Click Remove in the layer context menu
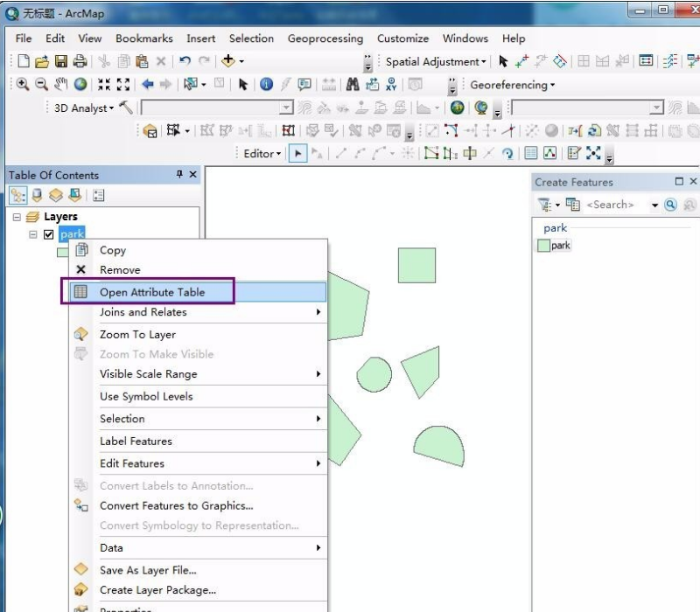The image size is (700, 612). (198, 269)
